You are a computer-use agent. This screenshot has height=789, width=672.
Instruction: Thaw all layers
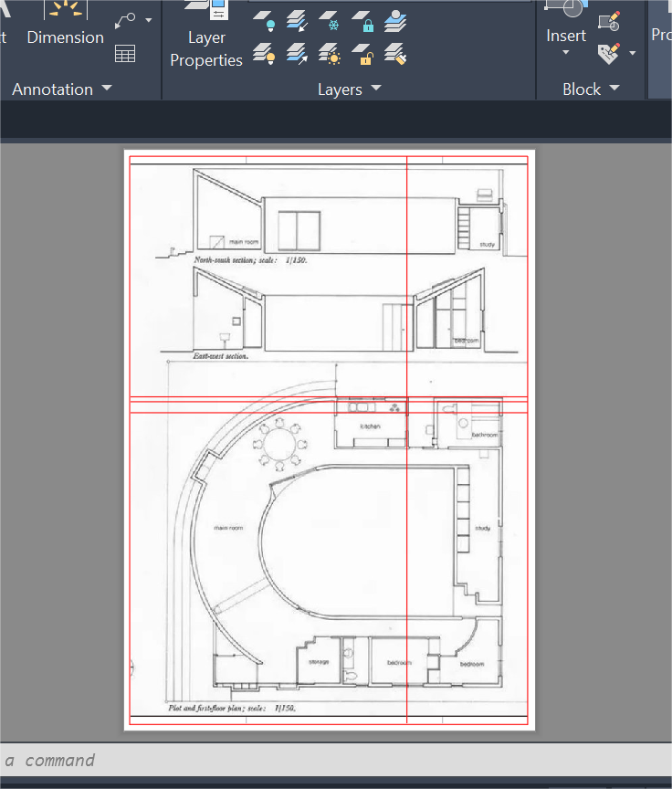(x=330, y=54)
